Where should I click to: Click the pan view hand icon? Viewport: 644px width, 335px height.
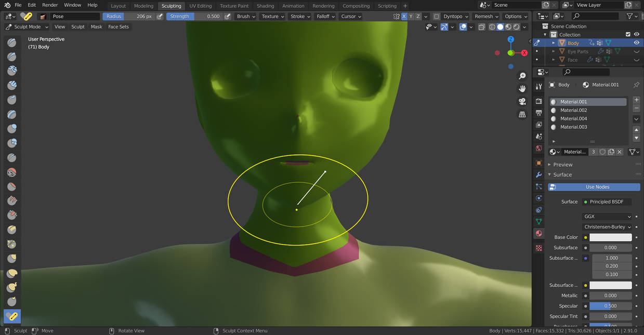pos(522,89)
